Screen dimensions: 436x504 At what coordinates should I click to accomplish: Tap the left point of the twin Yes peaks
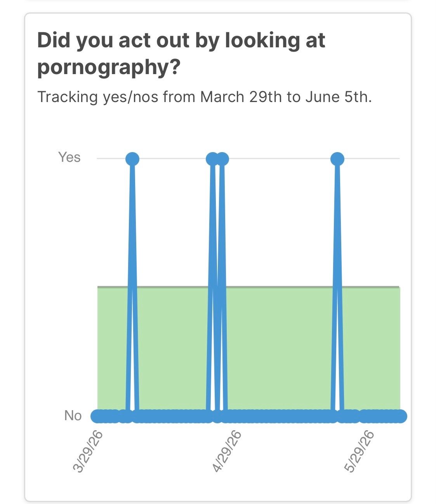tap(212, 159)
